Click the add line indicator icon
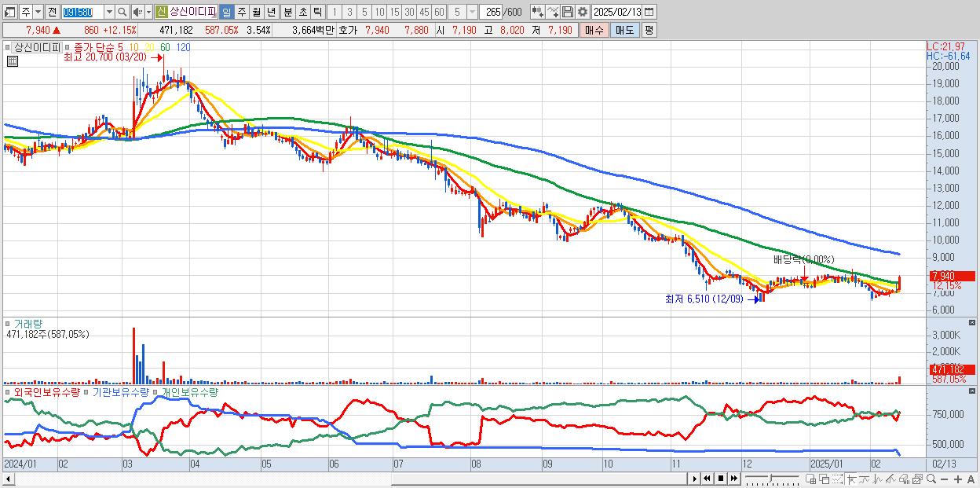The image size is (980, 488). (552, 12)
